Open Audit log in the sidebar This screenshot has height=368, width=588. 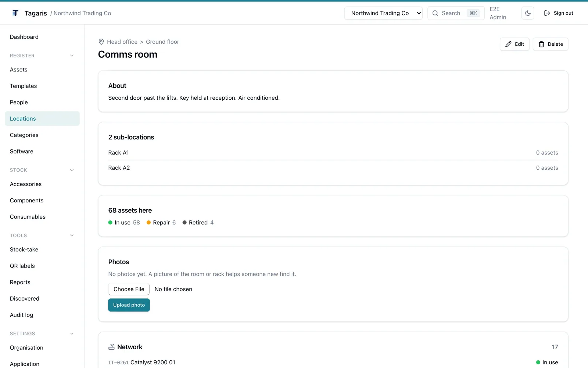[x=42, y=315]
